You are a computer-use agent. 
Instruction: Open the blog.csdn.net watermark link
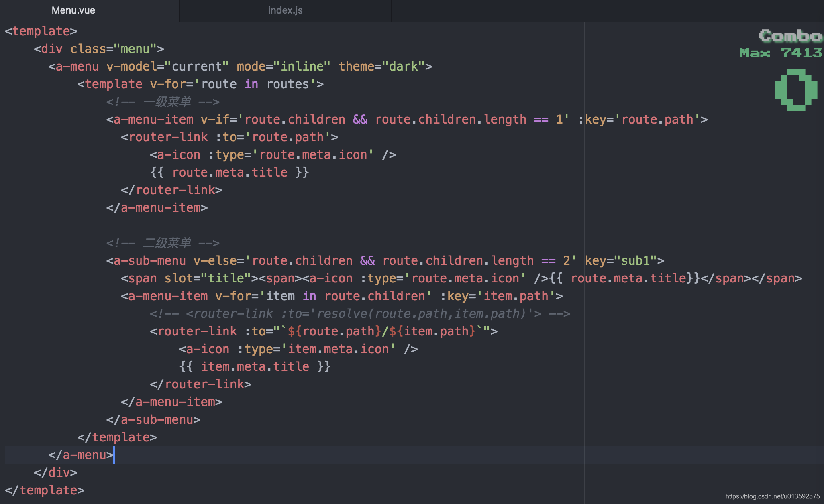pyautogui.click(x=772, y=496)
